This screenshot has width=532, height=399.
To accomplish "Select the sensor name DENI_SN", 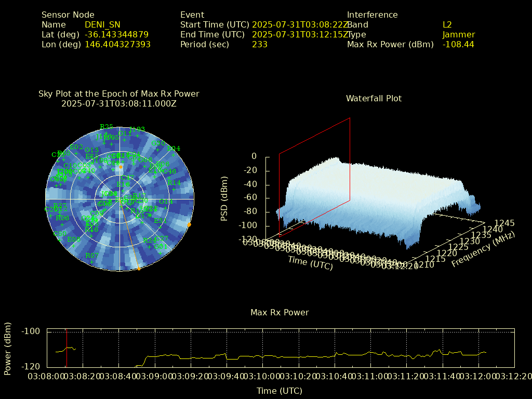I will point(102,25).
